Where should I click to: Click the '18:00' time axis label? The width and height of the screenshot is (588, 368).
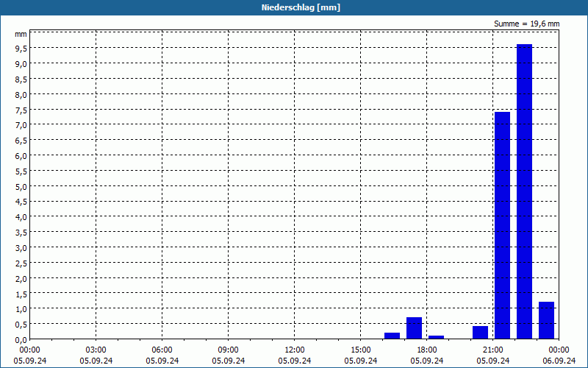click(427, 350)
